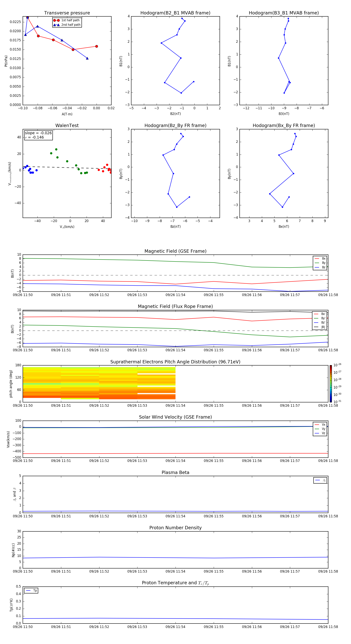The width and height of the screenshot is (351, 644).
Task: Click the 'A(T·m)' x-axis label
Action: point(67,114)
